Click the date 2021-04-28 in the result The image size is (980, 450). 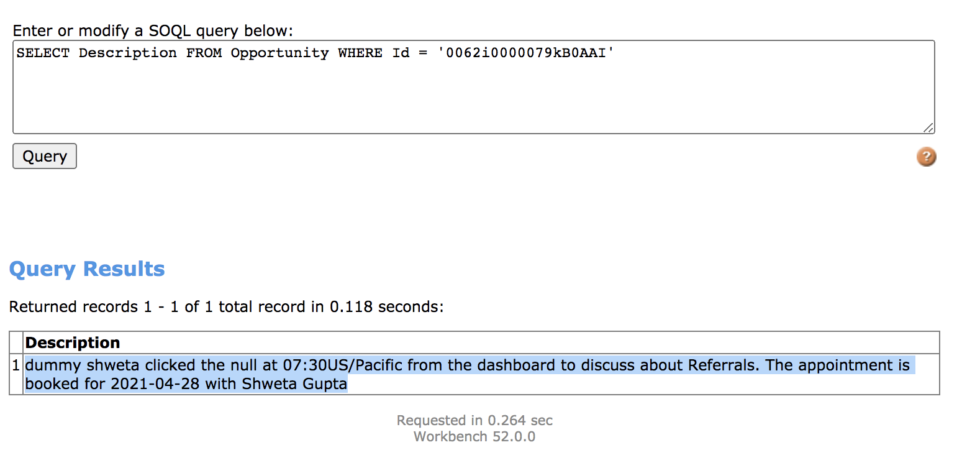[x=155, y=383]
